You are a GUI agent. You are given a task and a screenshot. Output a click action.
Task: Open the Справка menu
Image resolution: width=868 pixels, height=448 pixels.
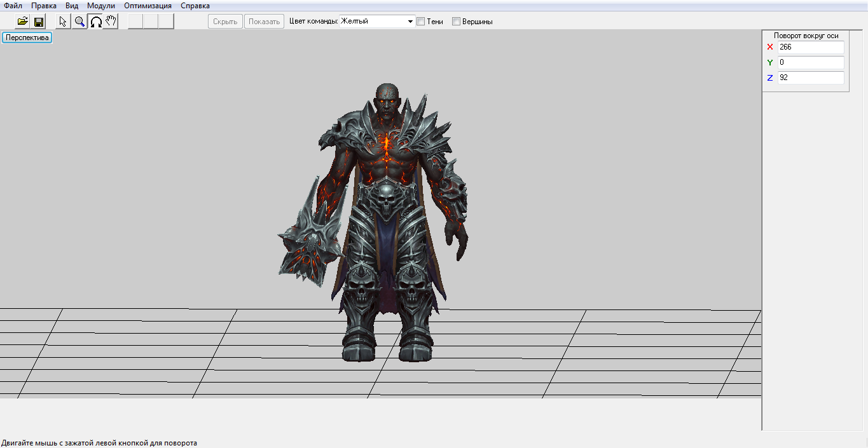195,6
